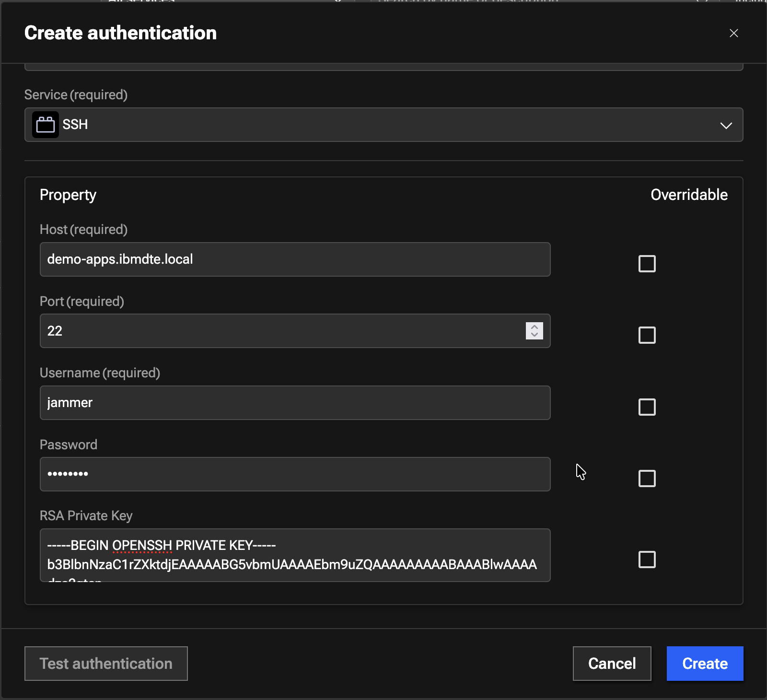Viewport: 767px width, 700px height.
Task: Click the SSH service icon
Action: tap(46, 125)
